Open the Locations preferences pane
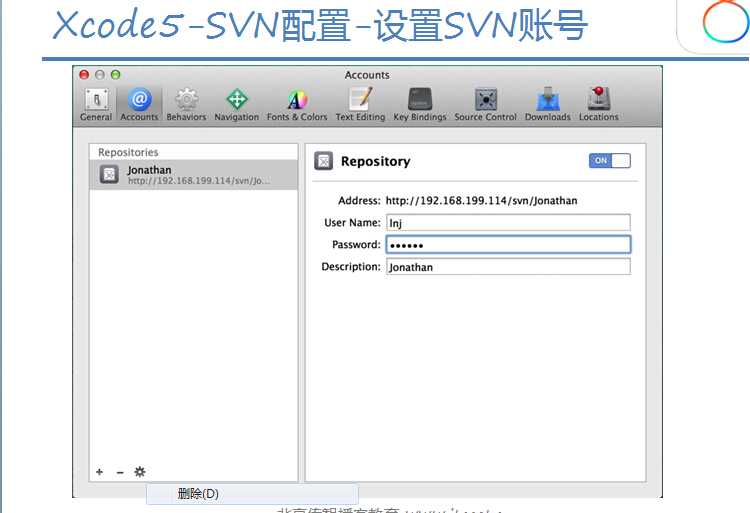The image size is (750, 513). [598, 104]
